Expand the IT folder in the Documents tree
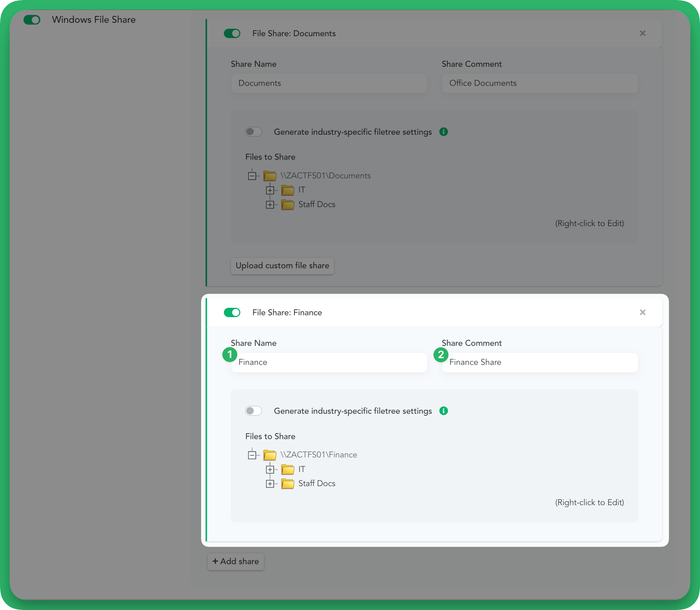700x610 pixels. click(x=271, y=190)
